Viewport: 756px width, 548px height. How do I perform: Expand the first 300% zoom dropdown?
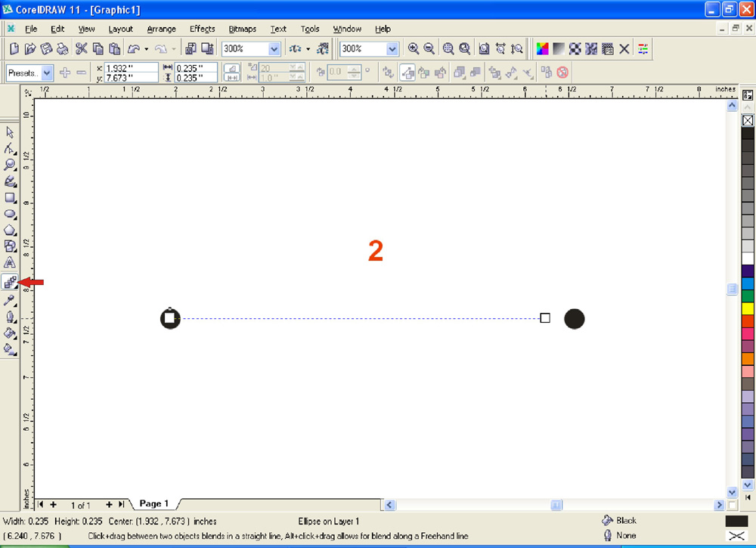point(274,48)
